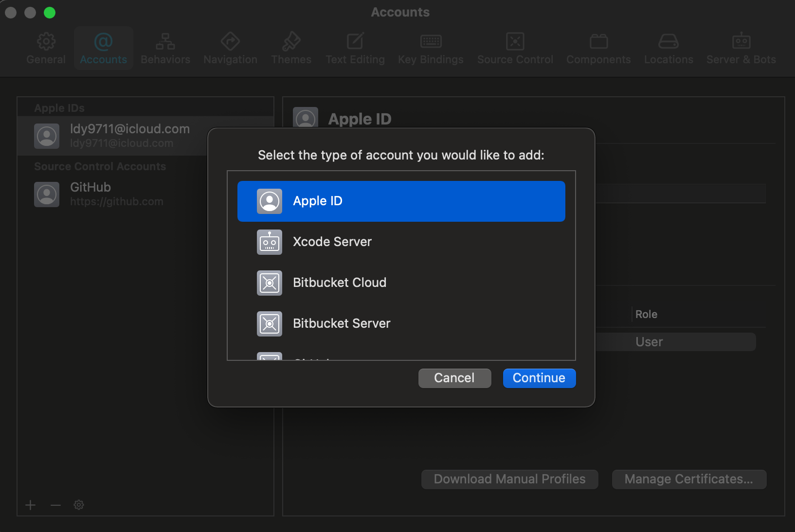Open Manage Certificates dialog

pyautogui.click(x=689, y=479)
